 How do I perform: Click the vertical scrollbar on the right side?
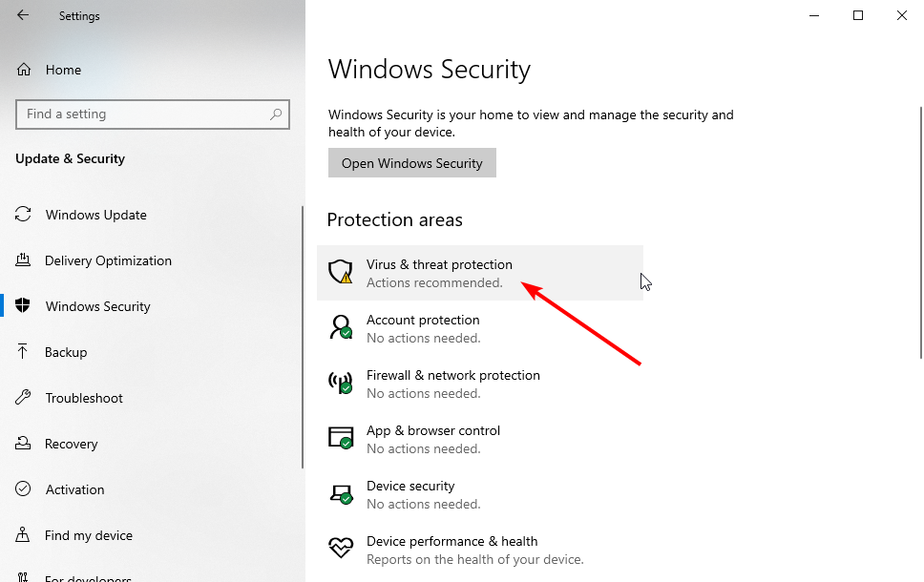920,233
